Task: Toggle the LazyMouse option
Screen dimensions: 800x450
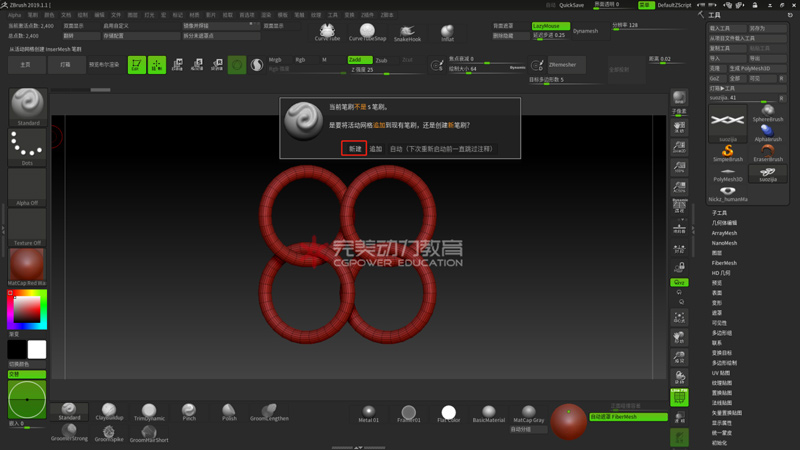Action: (x=548, y=26)
